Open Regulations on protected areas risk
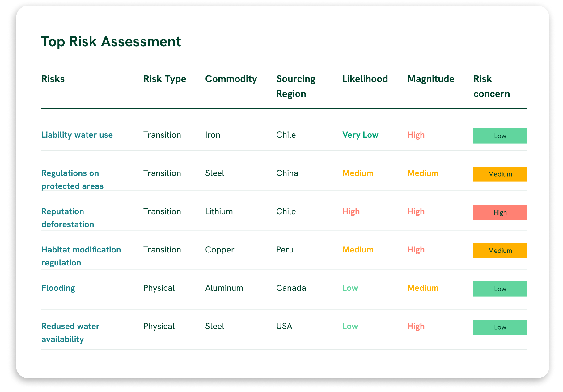563x392 pixels. pyautogui.click(x=72, y=179)
